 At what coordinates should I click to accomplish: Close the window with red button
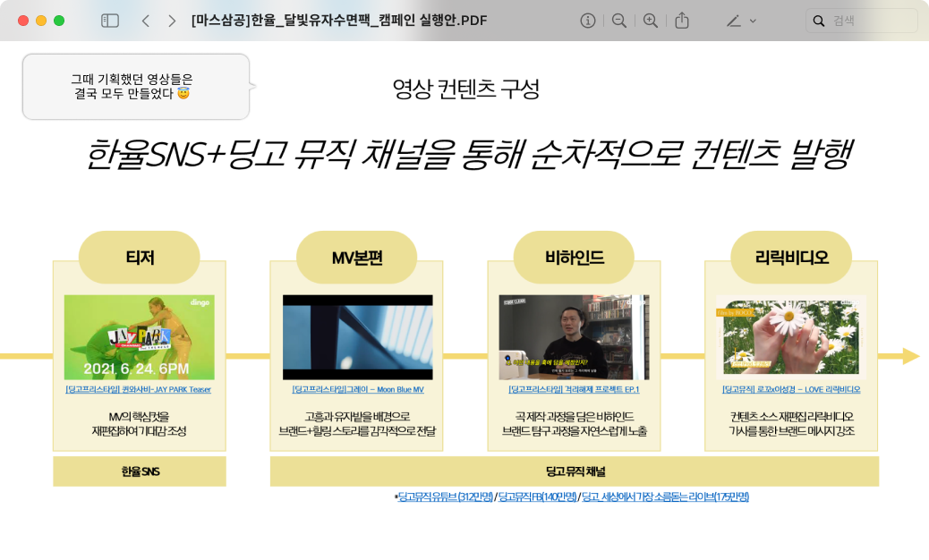click(23, 21)
